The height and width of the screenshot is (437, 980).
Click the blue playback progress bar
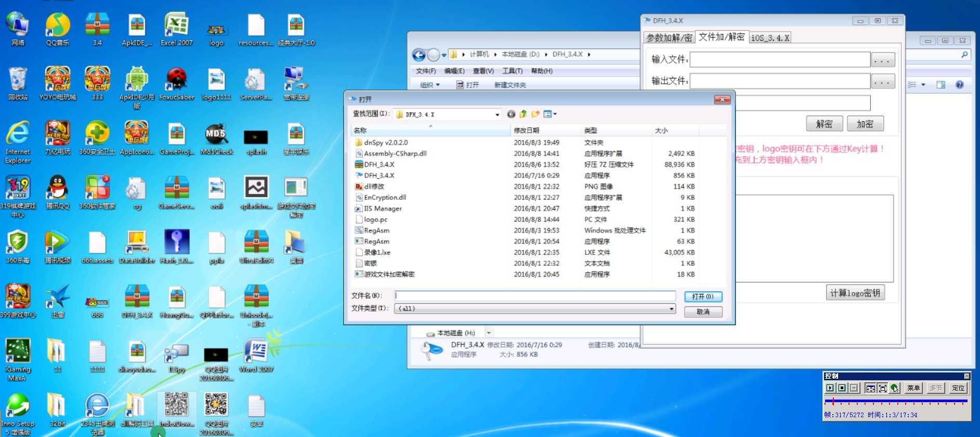895,401
